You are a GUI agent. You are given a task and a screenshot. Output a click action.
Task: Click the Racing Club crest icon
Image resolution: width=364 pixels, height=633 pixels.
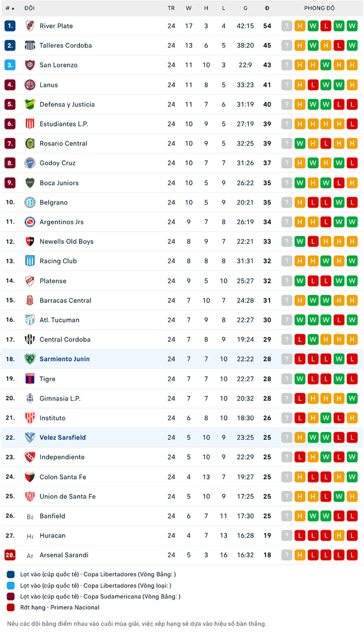click(x=30, y=261)
